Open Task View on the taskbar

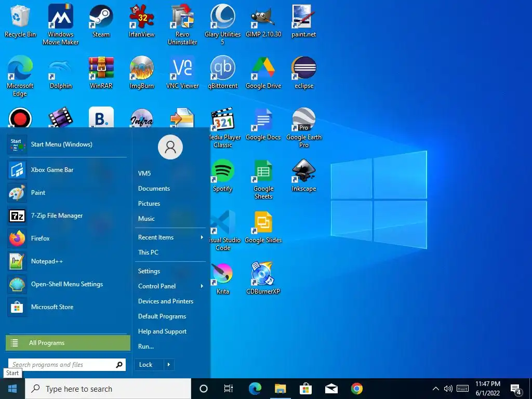click(x=229, y=389)
